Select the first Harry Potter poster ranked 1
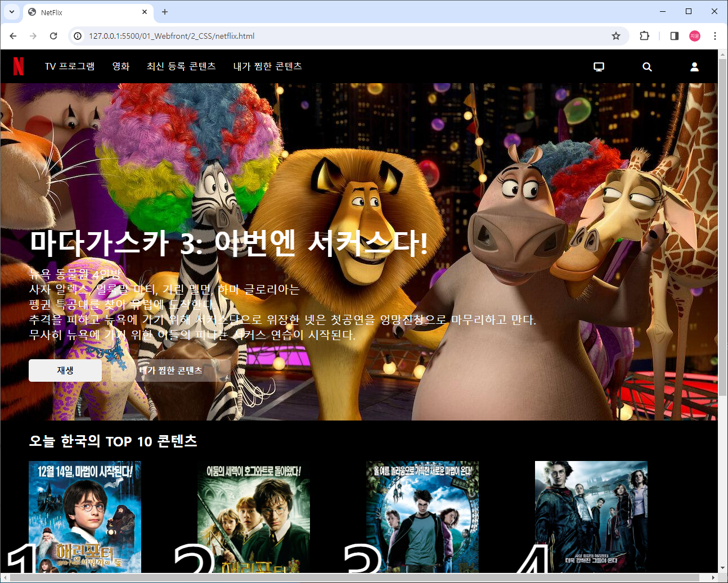 tap(85, 517)
